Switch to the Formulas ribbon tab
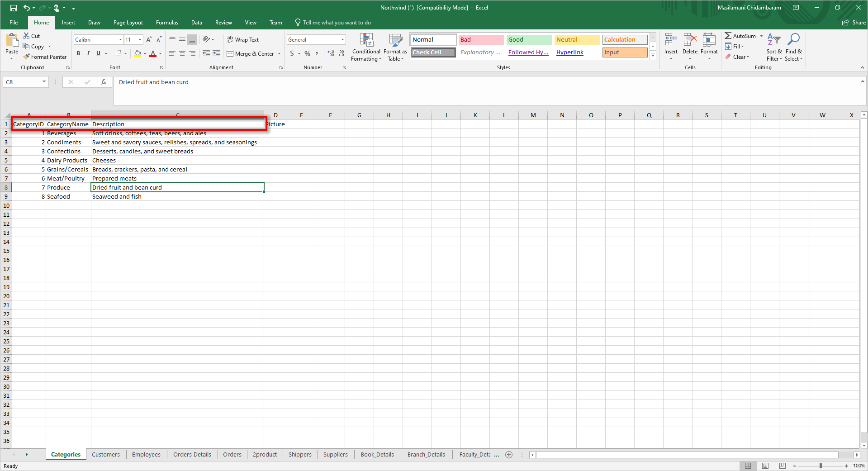The height and width of the screenshot is (471, 868). pos(167,22)
